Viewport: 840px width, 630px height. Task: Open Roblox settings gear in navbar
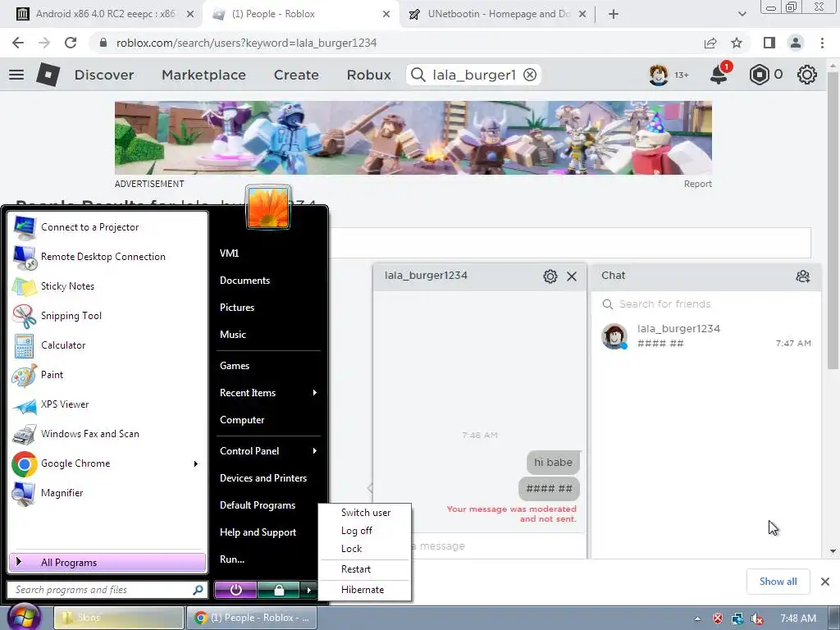point(807,75)
